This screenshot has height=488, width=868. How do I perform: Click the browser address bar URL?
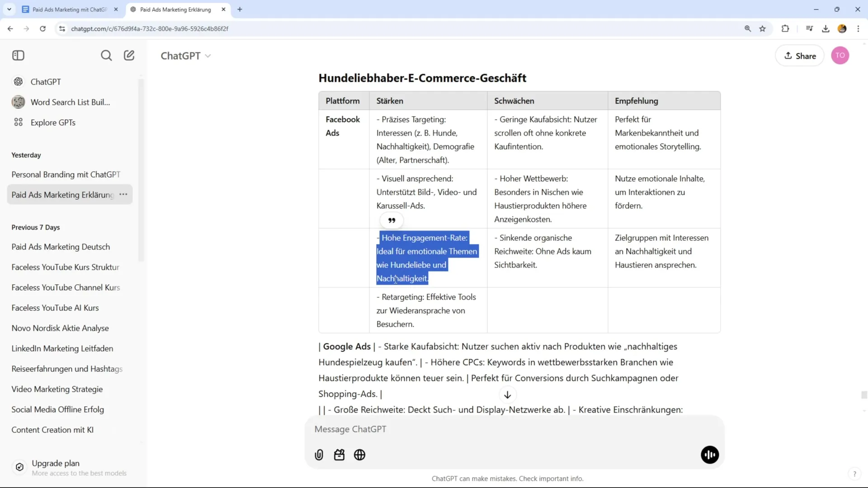pyautogui.click(x=150, y=28)
